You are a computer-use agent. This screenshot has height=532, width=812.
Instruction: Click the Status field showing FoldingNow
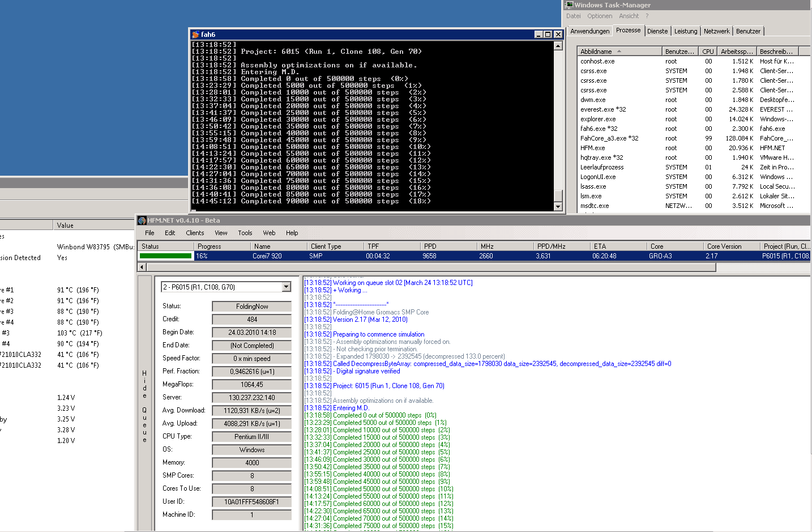coord(252,307)
